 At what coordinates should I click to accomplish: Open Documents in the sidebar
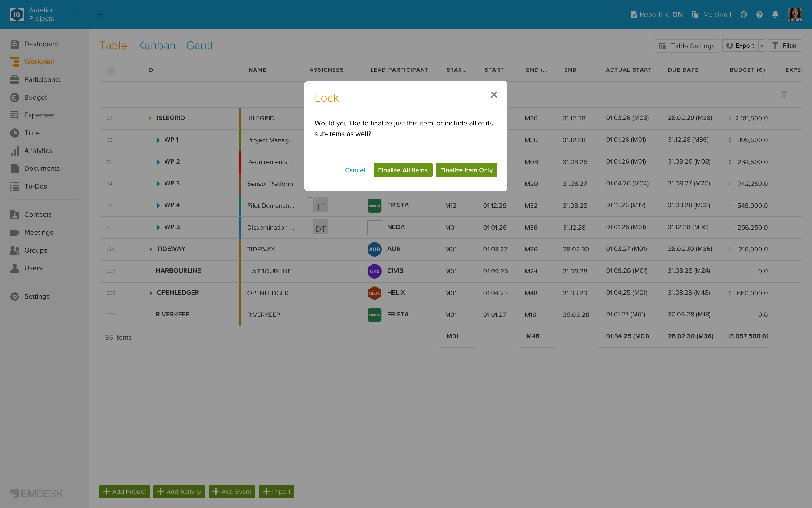[35, 169]
